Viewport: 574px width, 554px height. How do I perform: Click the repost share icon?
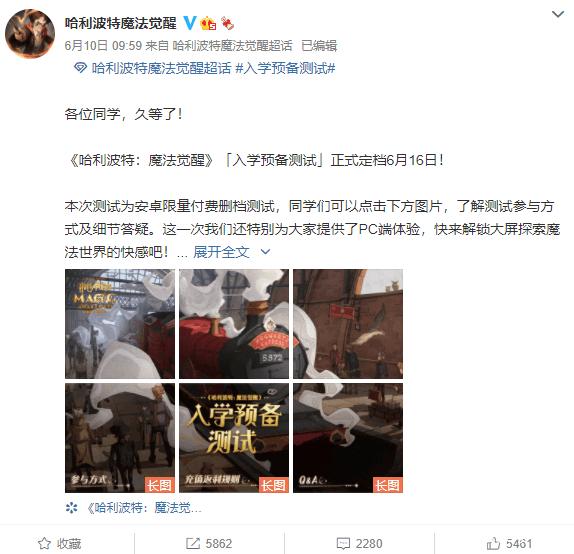[x=193, y=543]
